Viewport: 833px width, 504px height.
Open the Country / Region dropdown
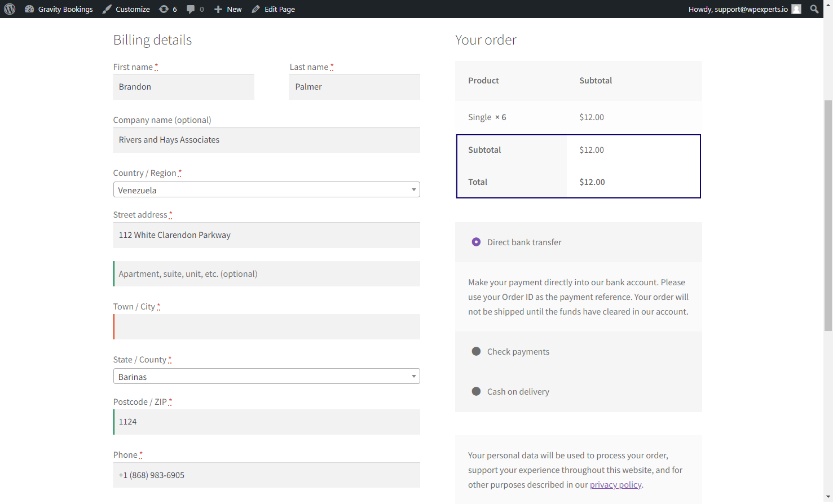pos(267,190)
